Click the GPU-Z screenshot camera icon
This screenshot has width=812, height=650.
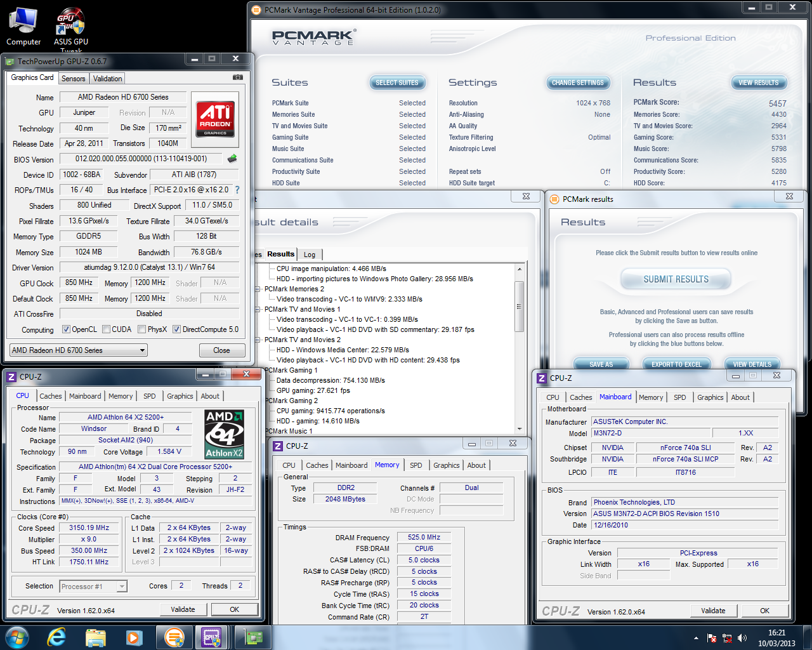coord(238,77)
